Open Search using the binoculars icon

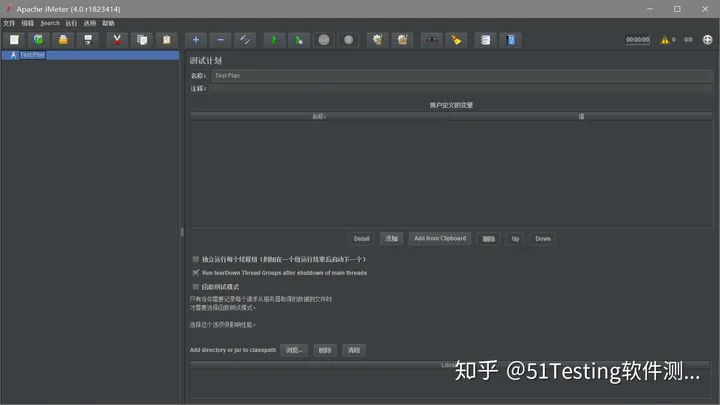click(432, 40)
